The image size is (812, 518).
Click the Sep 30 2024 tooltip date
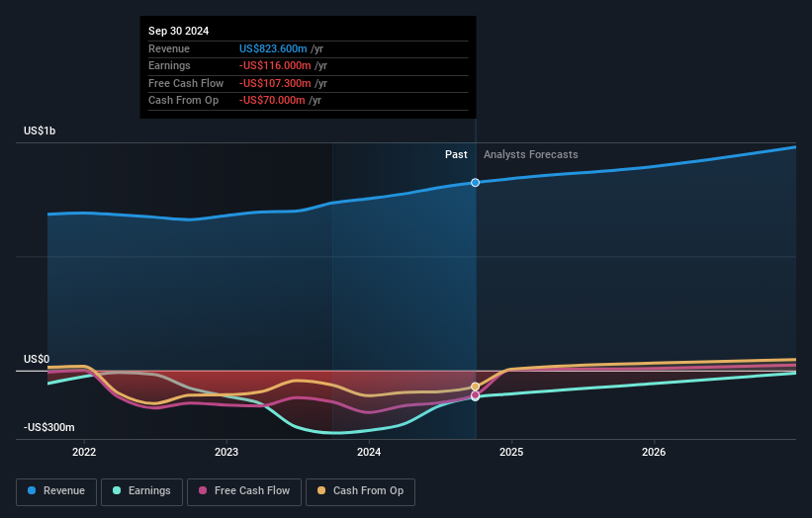click(179, 31)
